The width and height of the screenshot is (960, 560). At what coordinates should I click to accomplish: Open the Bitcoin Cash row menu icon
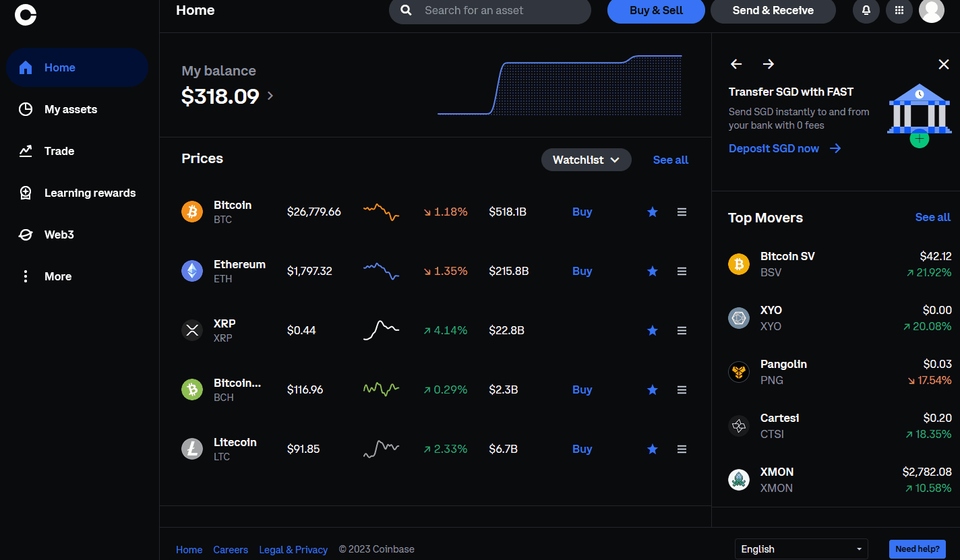click(682, 390)
